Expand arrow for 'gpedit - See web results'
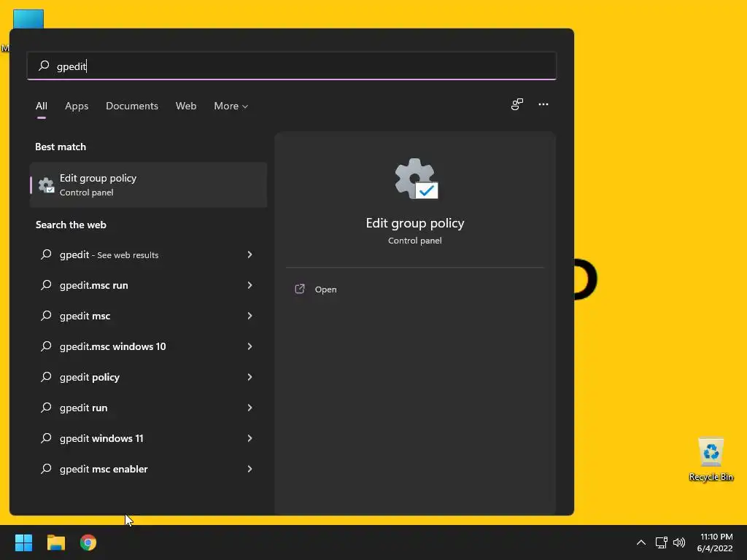 click(249, 254)
